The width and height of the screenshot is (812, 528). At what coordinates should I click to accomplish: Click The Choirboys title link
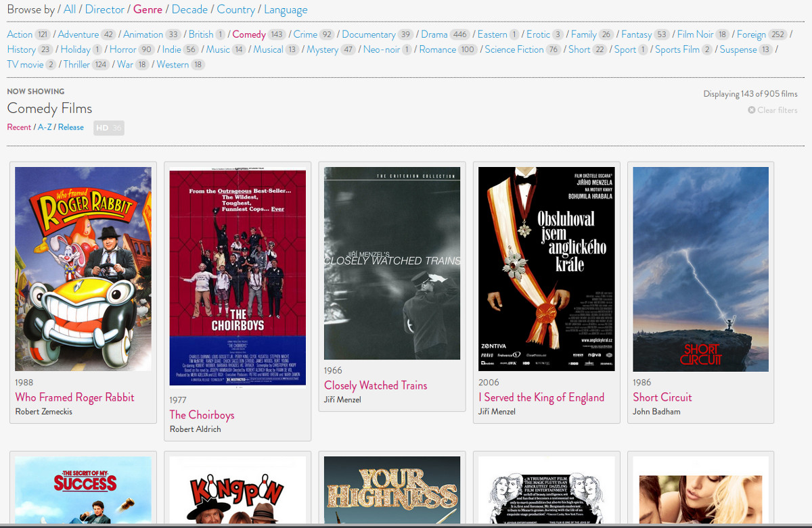tap(202, 415)
